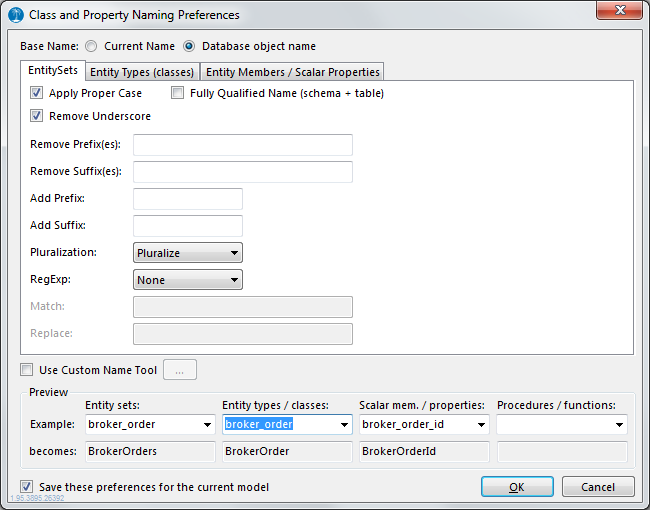
Task: Open Entity Members / Scalar Properties tab
Action: [292, 72]
